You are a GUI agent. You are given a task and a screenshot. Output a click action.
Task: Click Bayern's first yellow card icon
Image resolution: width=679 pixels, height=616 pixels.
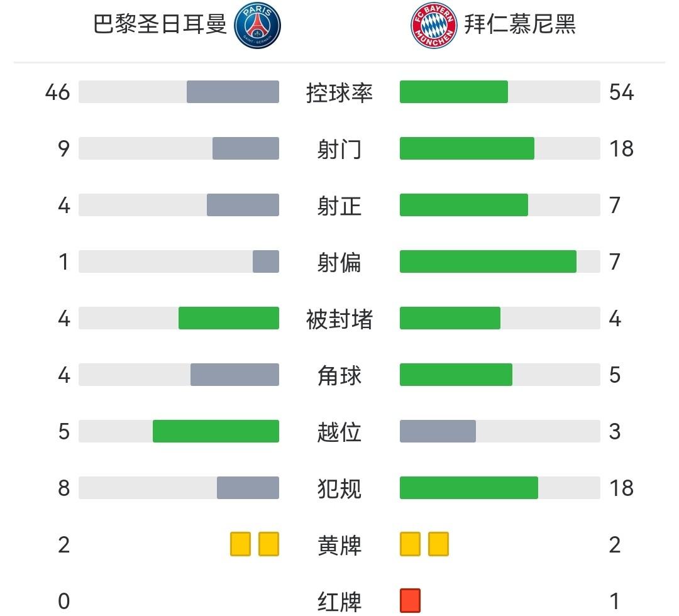coord(410,544)
